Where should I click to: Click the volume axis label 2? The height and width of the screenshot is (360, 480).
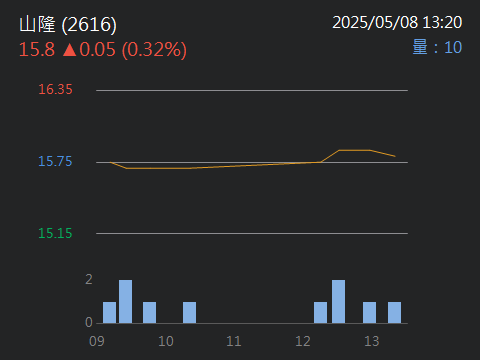tap(89, 279)
